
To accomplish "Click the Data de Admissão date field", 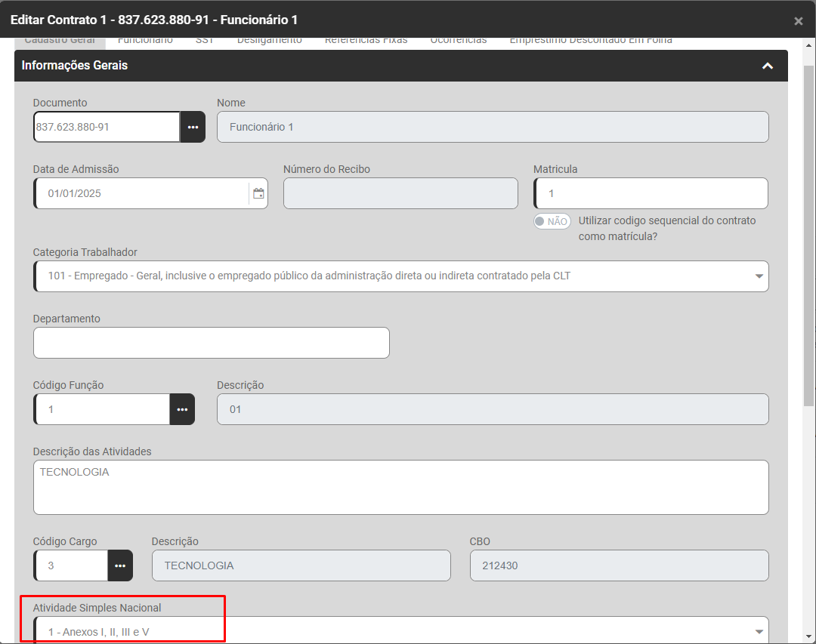I will pos(140,193).
